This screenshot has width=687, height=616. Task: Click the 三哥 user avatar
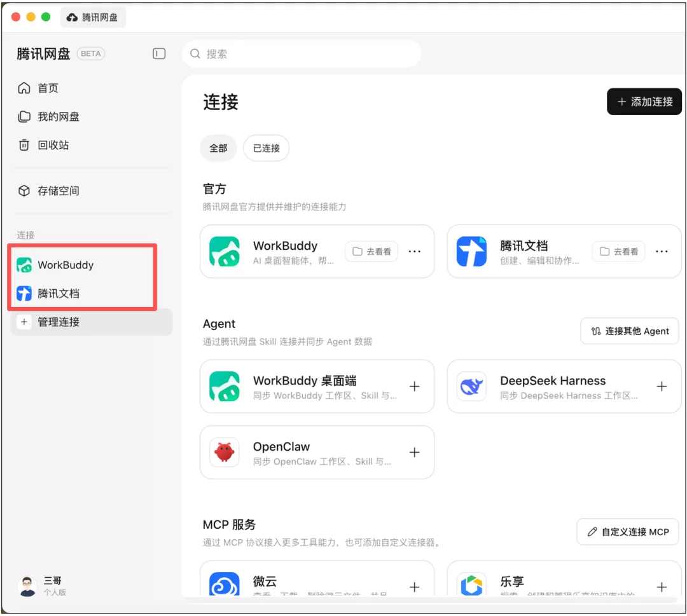coord(27,586)
